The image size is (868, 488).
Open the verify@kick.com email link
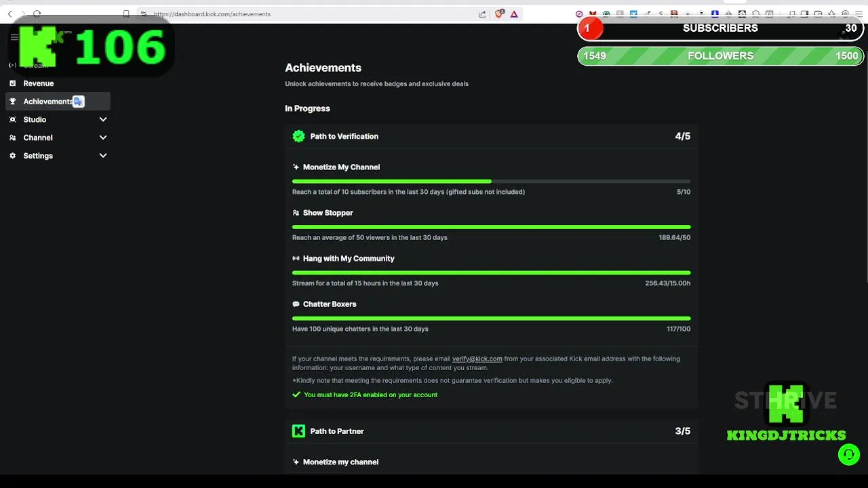tap(477, 359)
